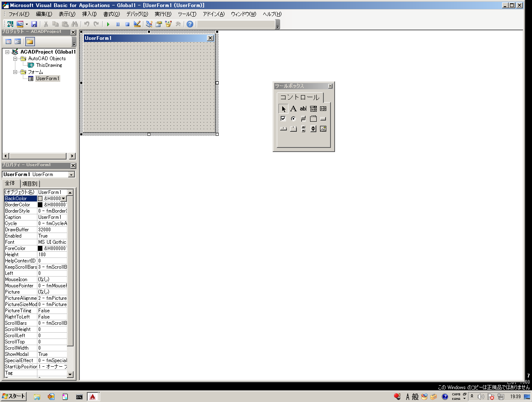532x402 pixels.
Task: Select the ListBox control tool
Action: pyautogui.click(x=323, y=109)
